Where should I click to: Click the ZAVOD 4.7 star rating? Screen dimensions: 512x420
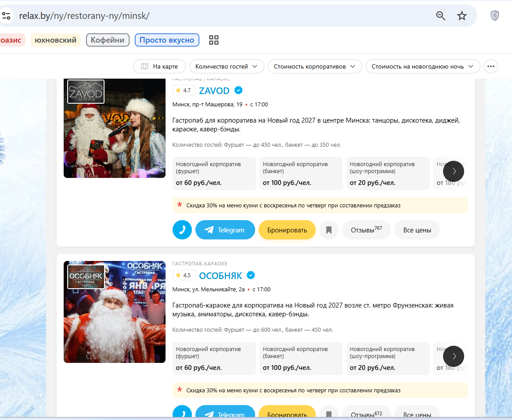point(184,90)
